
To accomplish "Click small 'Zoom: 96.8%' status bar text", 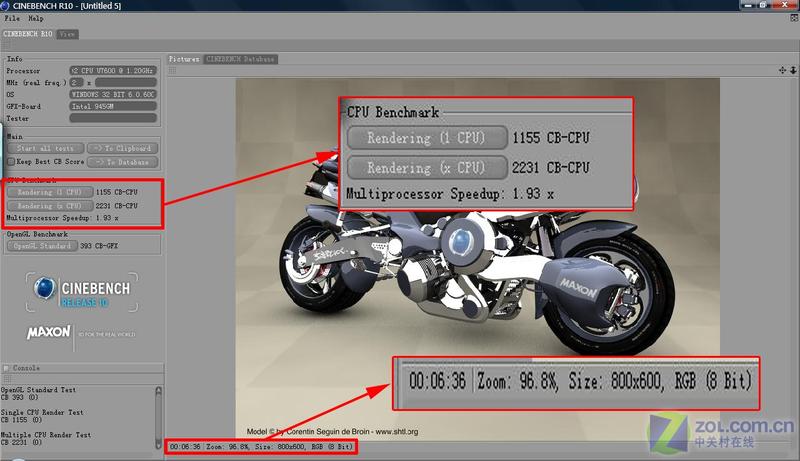I will 227,447.
